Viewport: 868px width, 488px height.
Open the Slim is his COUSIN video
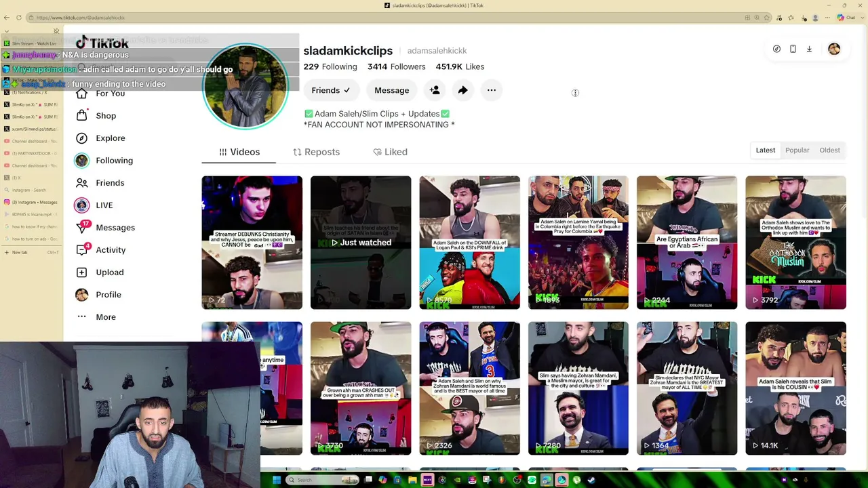point(795,388)
